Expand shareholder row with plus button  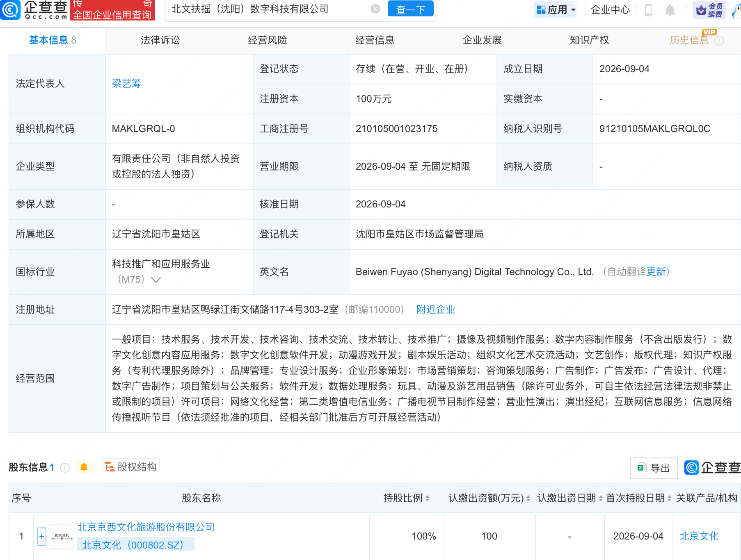[42, 536]
